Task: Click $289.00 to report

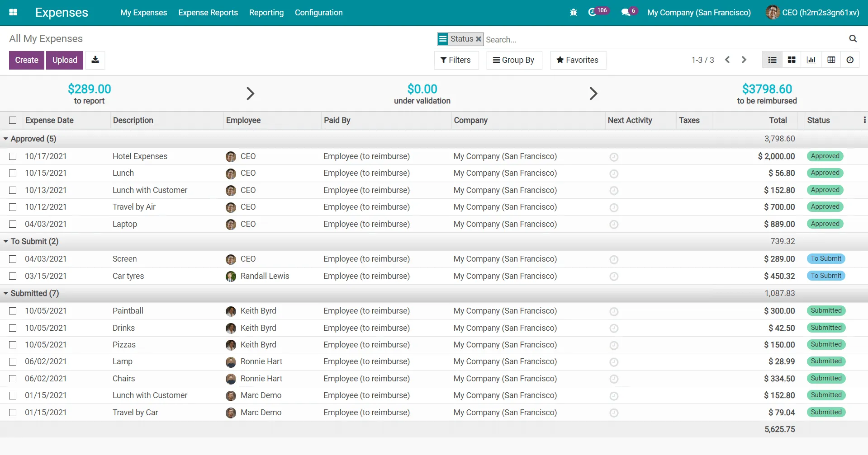Action: [x=89, y=94]
